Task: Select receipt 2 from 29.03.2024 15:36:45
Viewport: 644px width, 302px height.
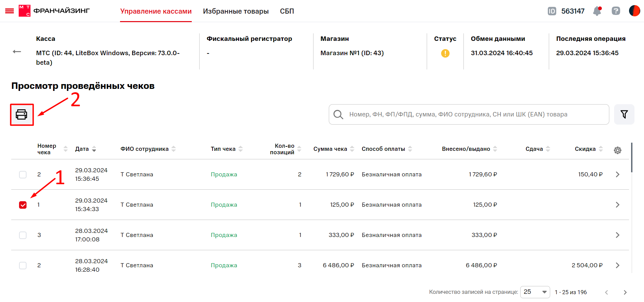Action: point(23,175)
